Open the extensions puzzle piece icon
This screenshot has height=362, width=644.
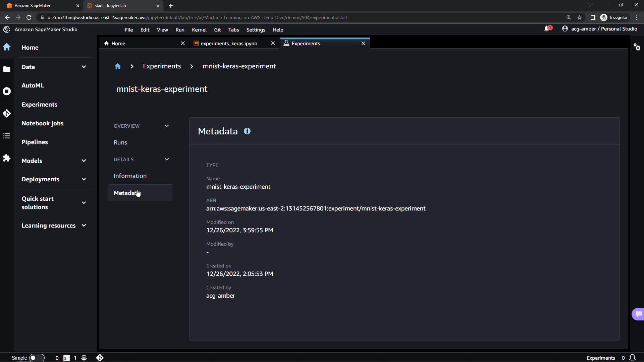(x=7, y=158)
